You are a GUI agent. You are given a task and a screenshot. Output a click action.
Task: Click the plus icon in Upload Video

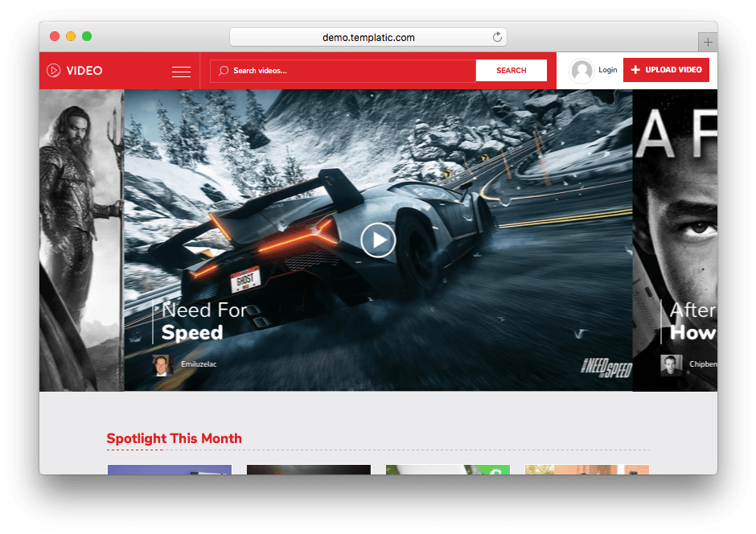[x=635, y=70]
